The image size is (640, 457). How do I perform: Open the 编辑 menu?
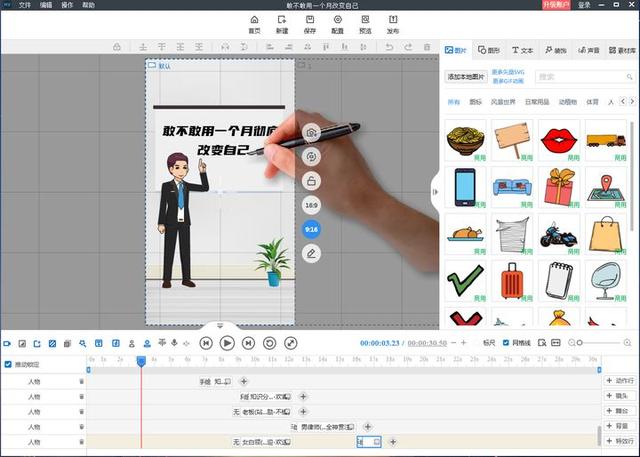(x=46, y=5)
